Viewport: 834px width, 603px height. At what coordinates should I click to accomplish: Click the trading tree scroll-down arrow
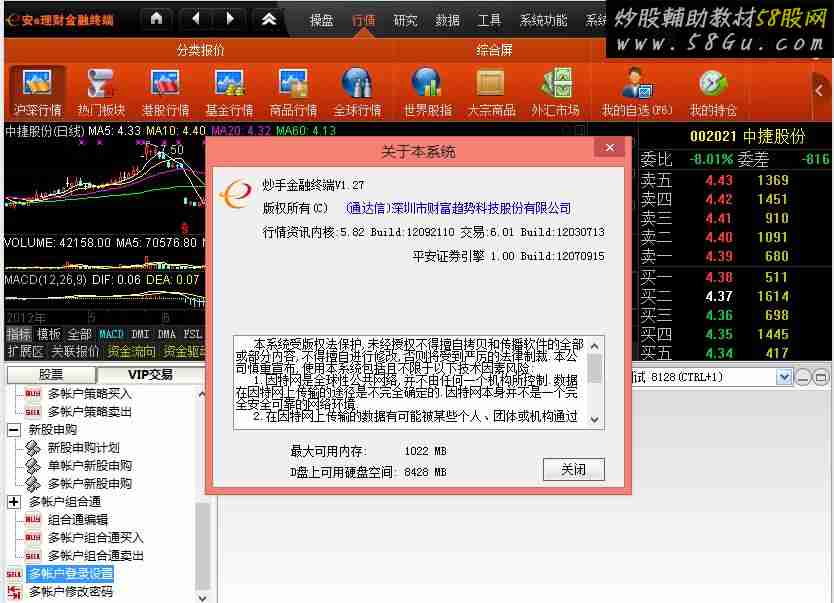click(202, 598)
